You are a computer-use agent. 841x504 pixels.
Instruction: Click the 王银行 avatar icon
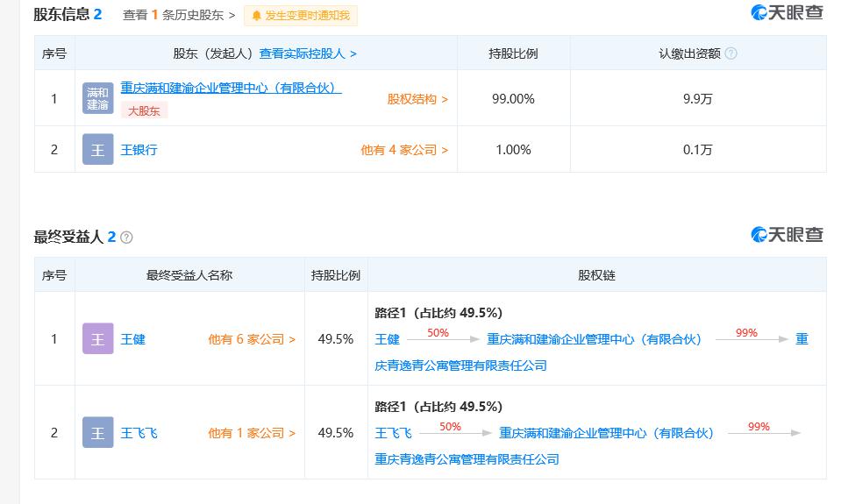point(97,150)
